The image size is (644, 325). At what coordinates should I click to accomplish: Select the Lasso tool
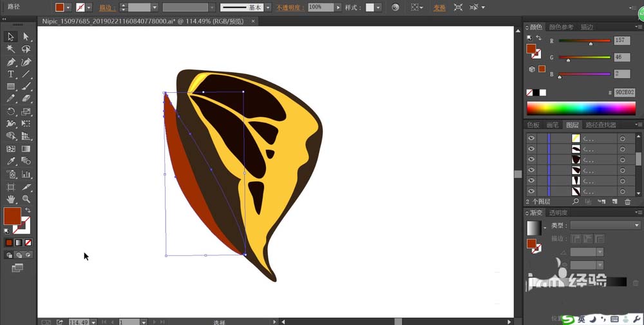[26, 49]
